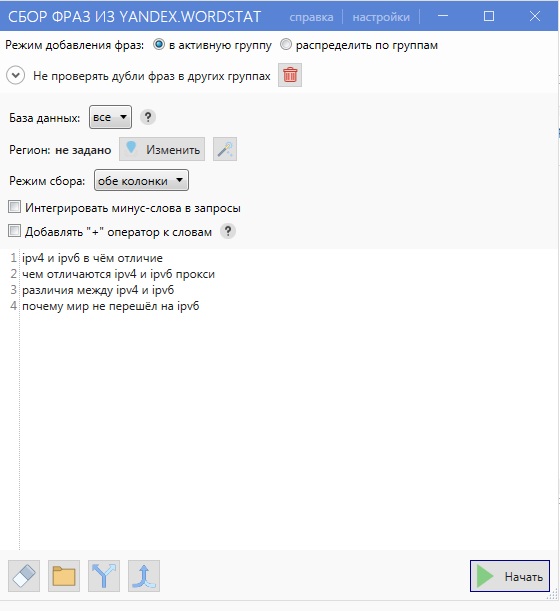Click phrase "различия между ipv4 и ipv6"
This screenshot has width=560, height=611.
tap(98, 290)
